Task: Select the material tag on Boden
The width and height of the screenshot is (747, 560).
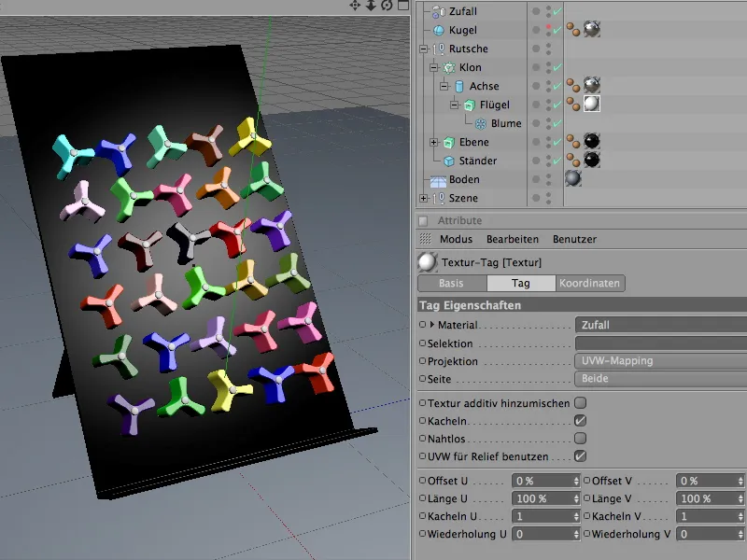Action: click(x=571, y=179)
